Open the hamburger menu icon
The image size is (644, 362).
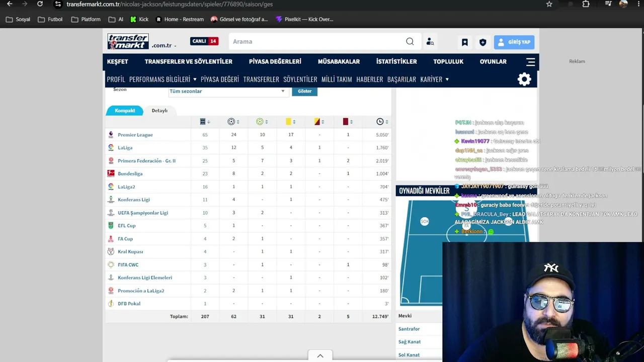pyautogui.click(x=530, y=62)
